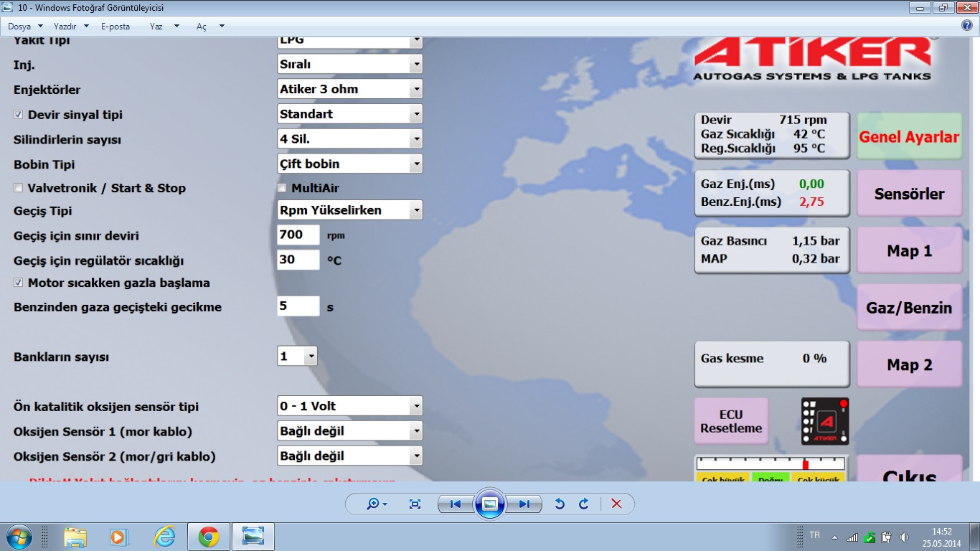Click the Benz.Enj.(ms) 2,75 value

point(812,202)
